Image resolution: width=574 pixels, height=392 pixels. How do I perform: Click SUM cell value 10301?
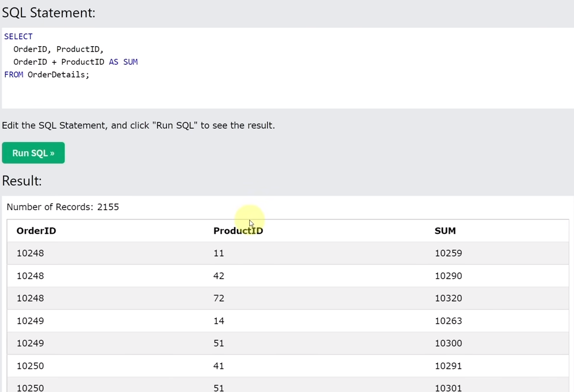449,387
